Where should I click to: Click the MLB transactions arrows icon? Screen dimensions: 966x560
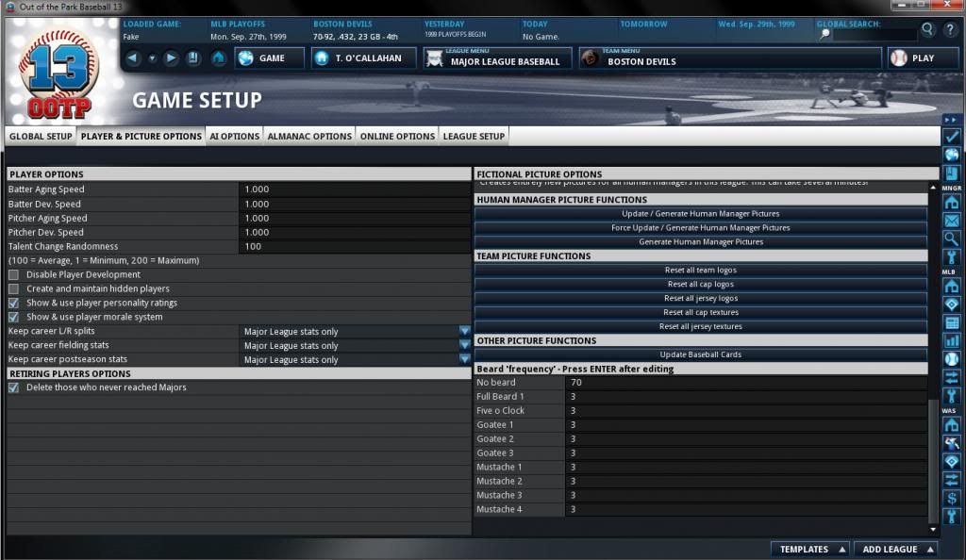pyautogui.click(x=952, y=377)
